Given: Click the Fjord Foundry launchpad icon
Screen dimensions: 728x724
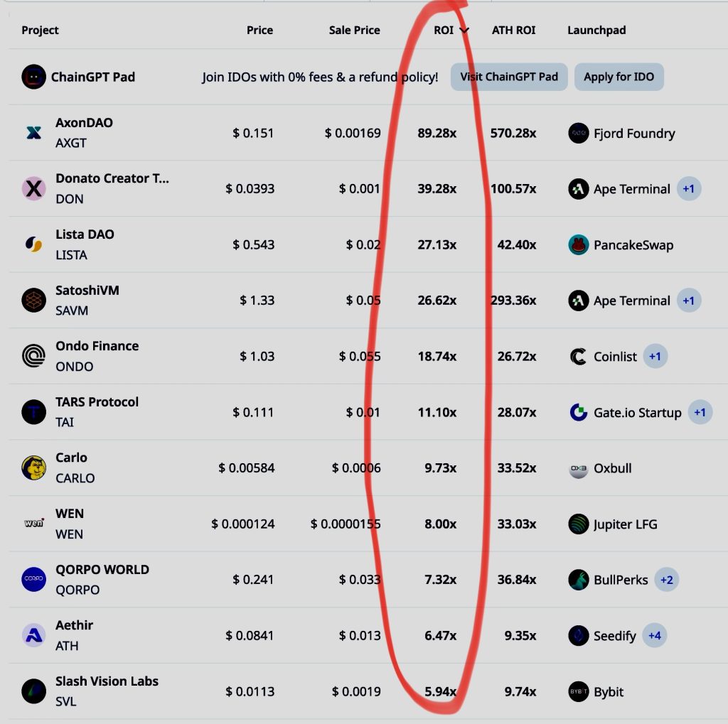Looking at the screenshot, I should 579,133.
